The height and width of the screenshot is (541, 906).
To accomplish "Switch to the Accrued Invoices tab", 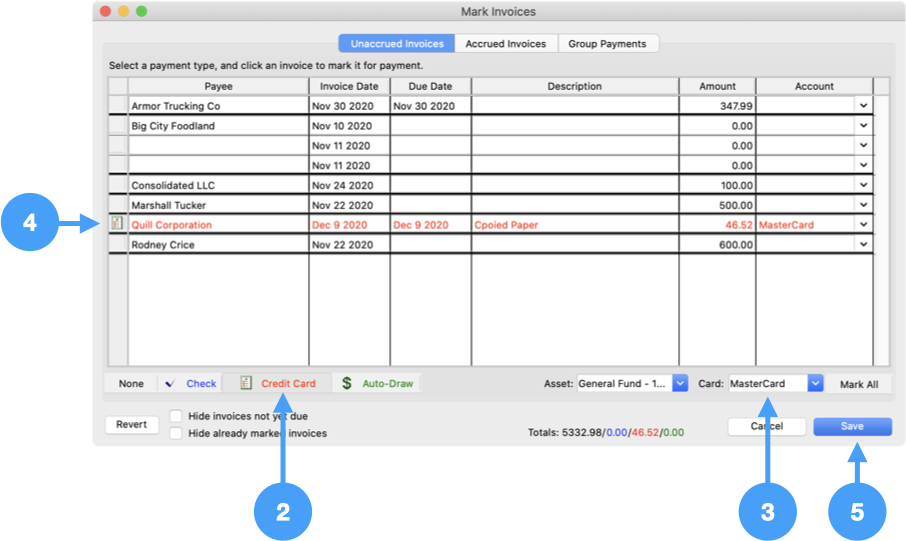I will [x=505, y=44].
